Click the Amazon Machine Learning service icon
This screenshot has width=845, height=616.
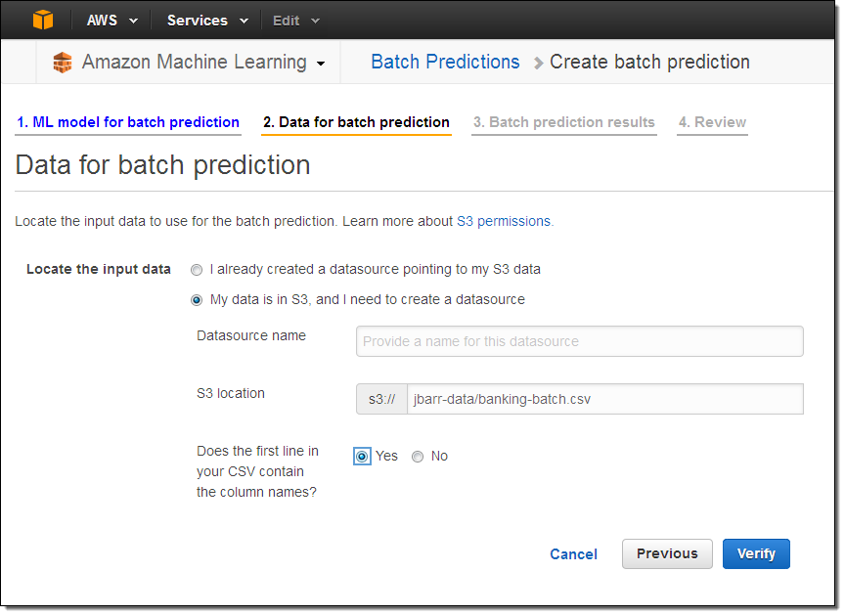(x=63, y=63)
